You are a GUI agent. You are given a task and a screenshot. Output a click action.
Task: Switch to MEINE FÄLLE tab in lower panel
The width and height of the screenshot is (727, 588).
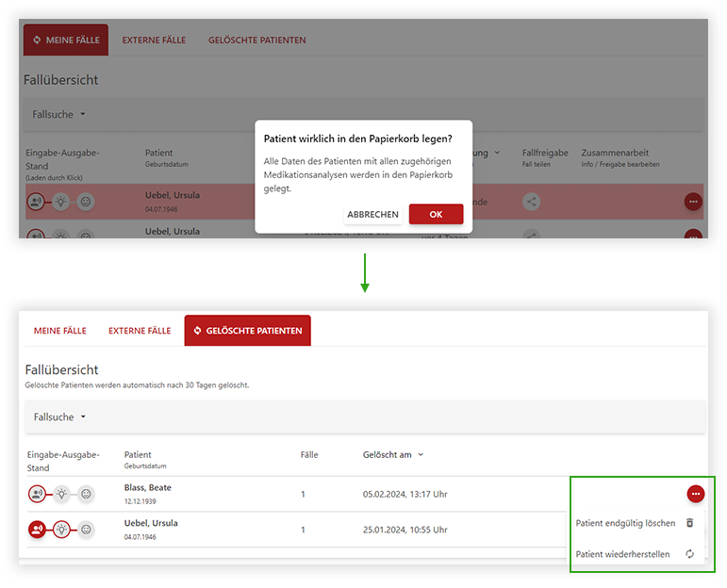(x=60, y=331)
